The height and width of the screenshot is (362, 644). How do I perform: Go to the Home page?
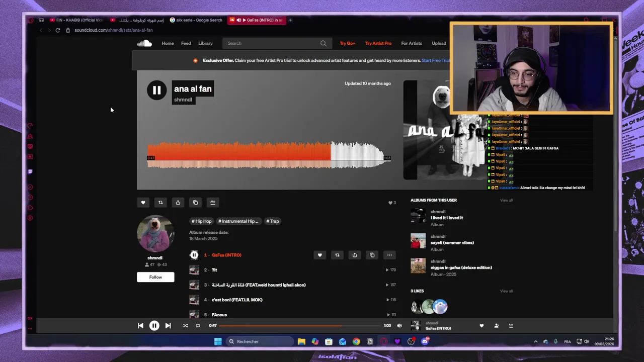coord(168,43)
